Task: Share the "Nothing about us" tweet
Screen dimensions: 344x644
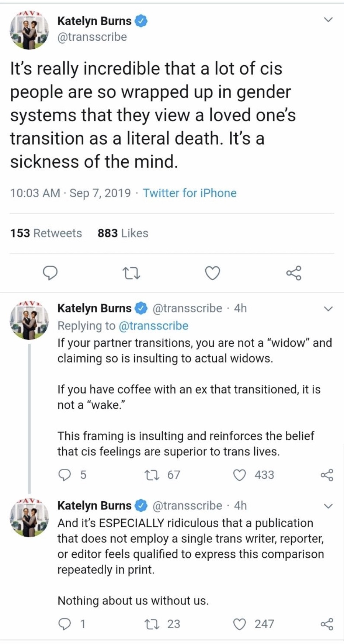Action: (327, 624)
